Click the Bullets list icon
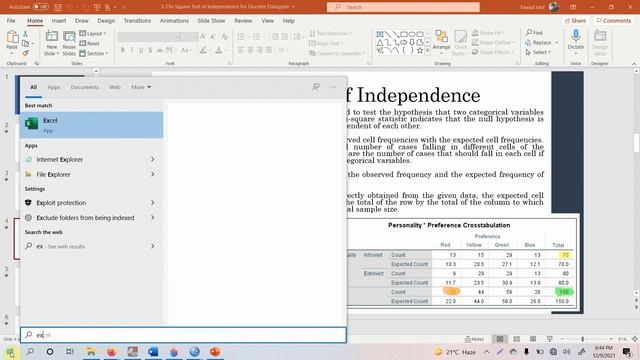 [x=241, y=37]
